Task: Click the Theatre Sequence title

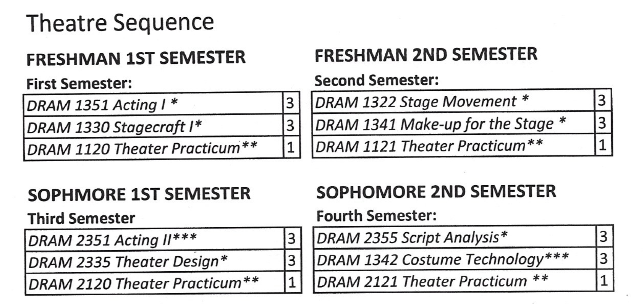Action: [x=120, y=23]
